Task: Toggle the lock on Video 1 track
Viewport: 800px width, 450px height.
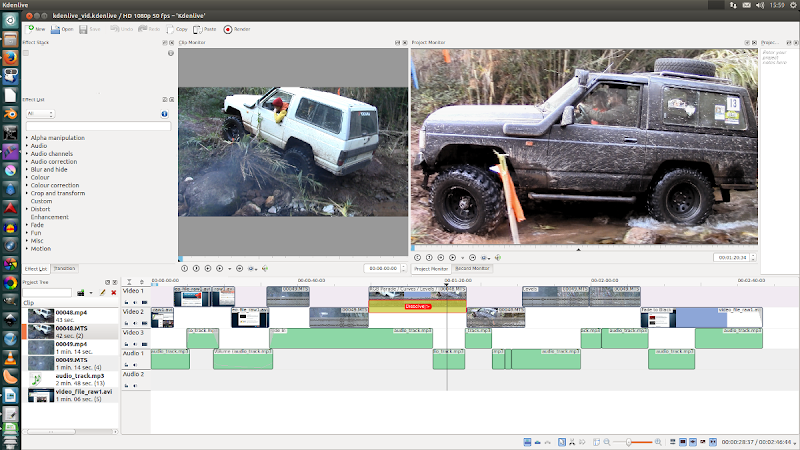Action: pos(127,300)
